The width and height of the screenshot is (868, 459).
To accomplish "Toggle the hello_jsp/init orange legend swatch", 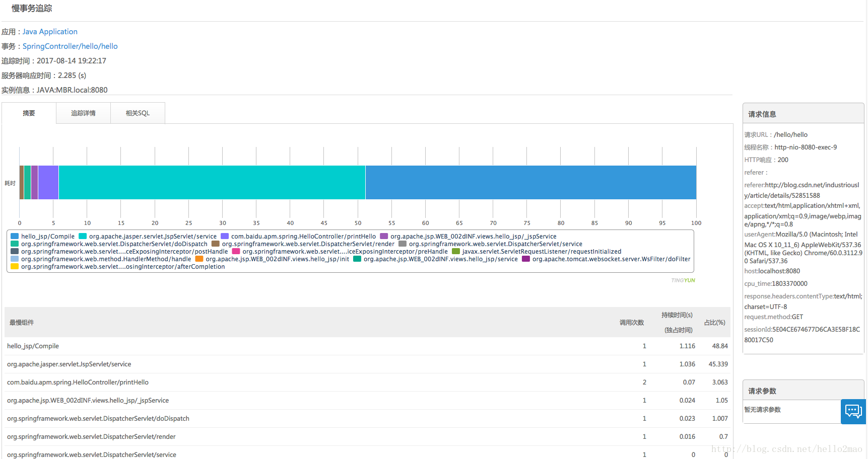I will [199, 259].
